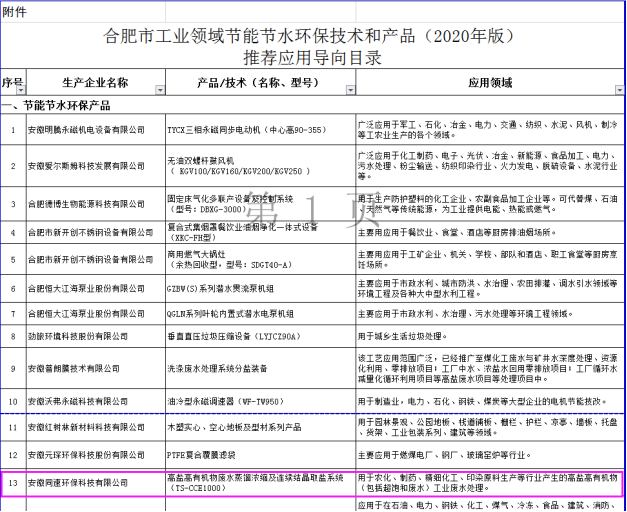Viewport: 627px width, 512px height.
Task: Click the application cell starting 主要用应用于工矿企业
Action: pos(490,259)
